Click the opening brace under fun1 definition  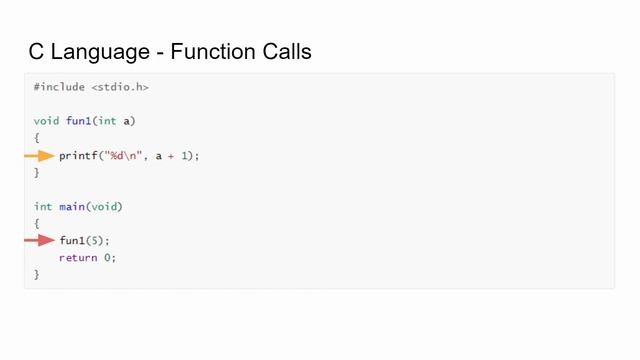click(x=37, y=138)
